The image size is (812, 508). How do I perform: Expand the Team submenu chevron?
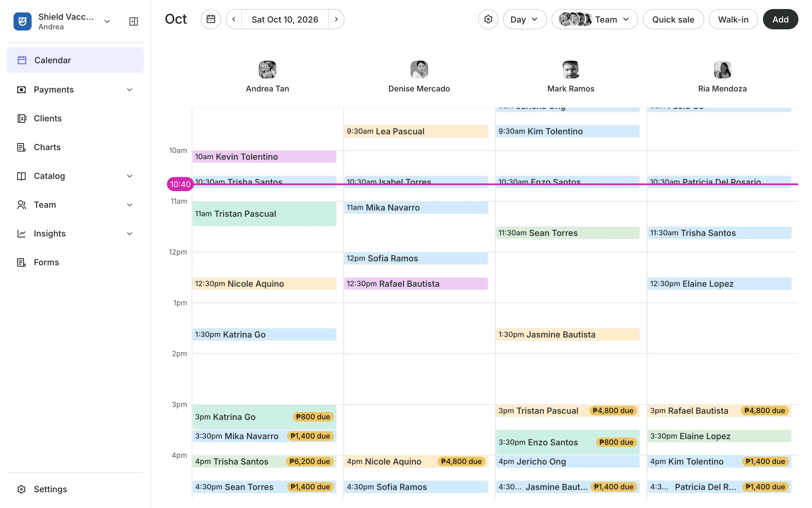coord(130,205)
